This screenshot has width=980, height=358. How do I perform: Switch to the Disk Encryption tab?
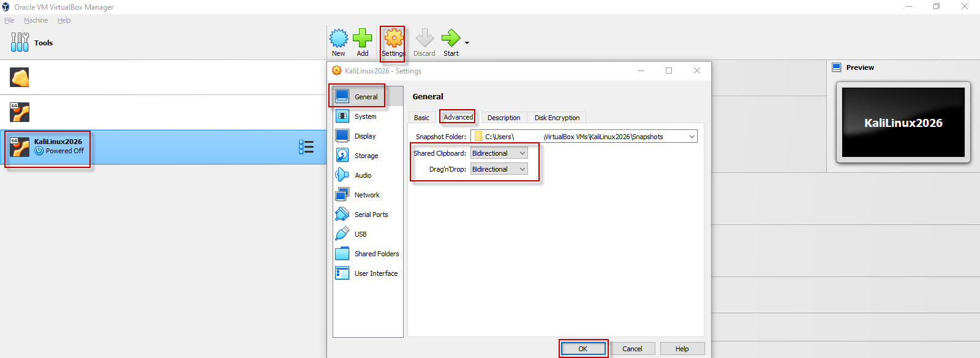(557, 118)
